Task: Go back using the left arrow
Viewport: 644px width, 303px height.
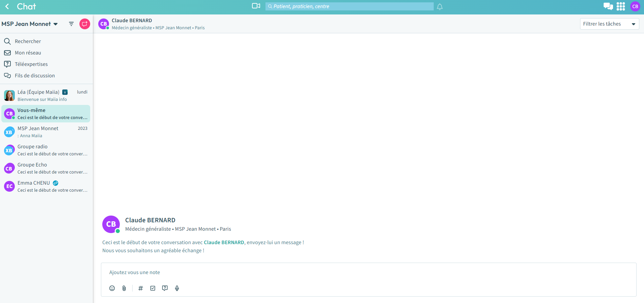Action: click(x=7, y=6)
